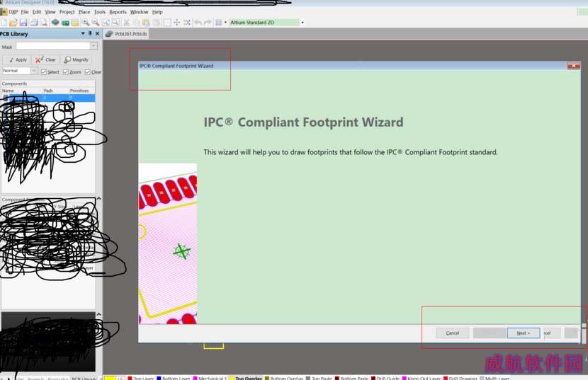Click the Open folder toolbar icon
This screenshot has width=588, height=380.
[13, 23]
